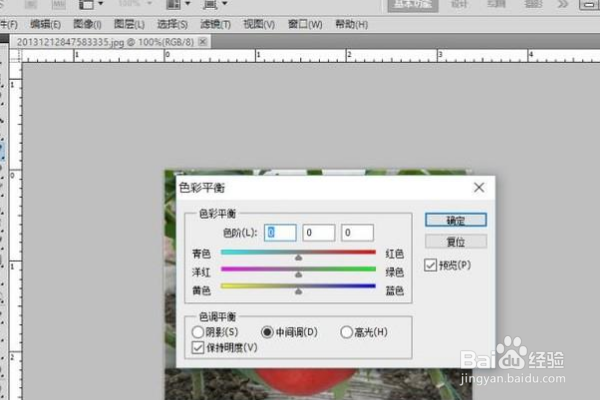The height and width of the screenshot is (400, 600).
Task: Open the Arrange Documents icon menu
Action: pyautogui.click(x=173, y=4)
